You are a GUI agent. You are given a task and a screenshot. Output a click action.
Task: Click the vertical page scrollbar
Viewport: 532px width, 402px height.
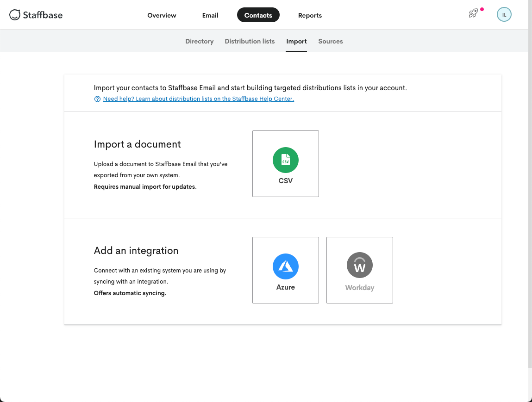530,183
